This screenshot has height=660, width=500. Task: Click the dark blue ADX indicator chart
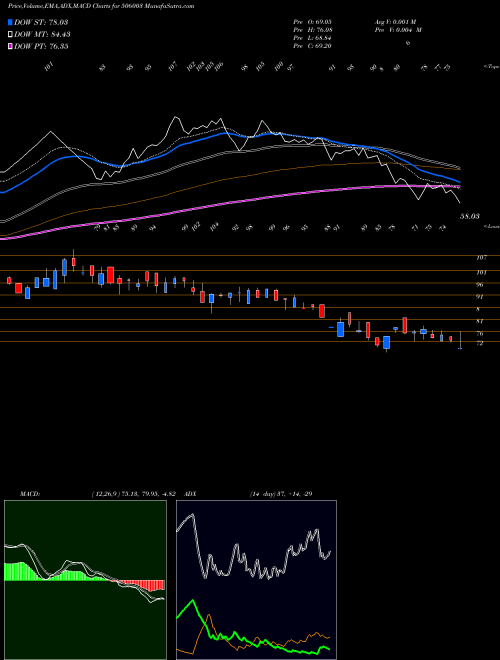tap(256, 580)
